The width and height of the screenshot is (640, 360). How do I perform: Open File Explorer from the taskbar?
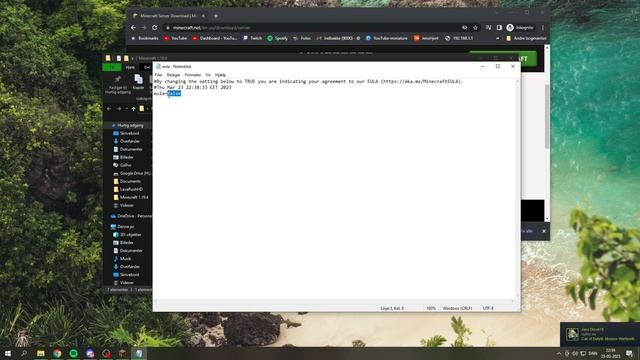(40, 353)
